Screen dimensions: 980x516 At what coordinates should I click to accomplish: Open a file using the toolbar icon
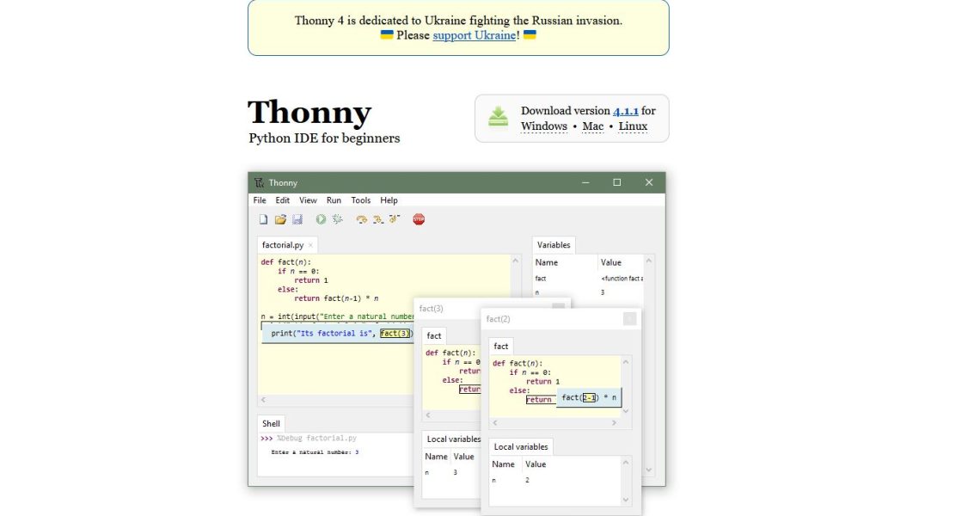pyautogui.click(x=280, y=219)
